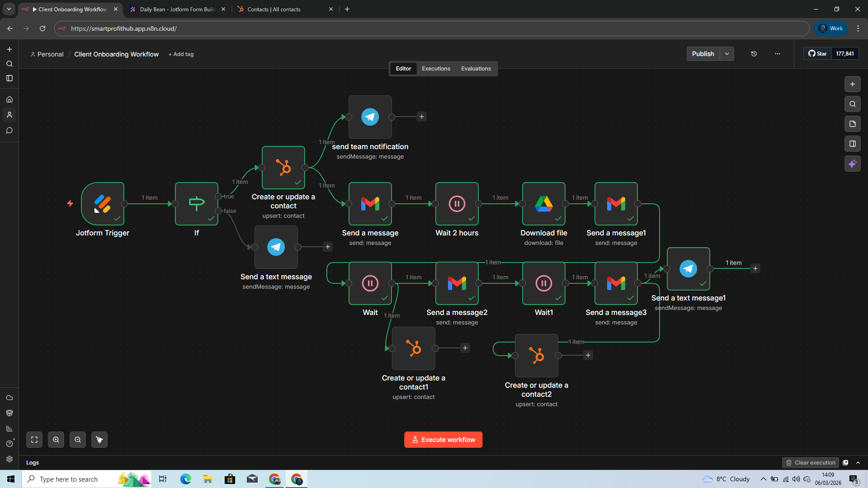Open the AI Assistant sparkle icon
The width and height of the screenshot is (868, 488).
(x=853, y=164)
